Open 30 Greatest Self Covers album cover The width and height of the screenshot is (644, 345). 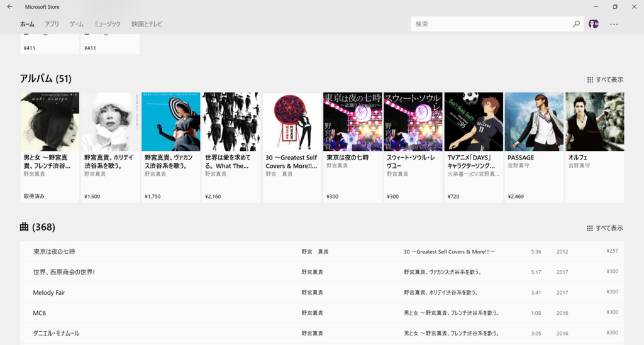coord(292,121)
